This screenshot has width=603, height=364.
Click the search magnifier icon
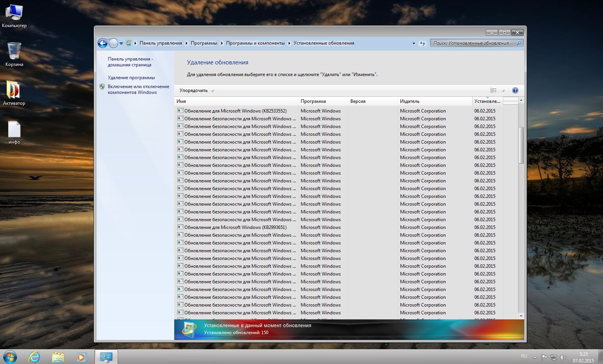[x=519, y=43]
